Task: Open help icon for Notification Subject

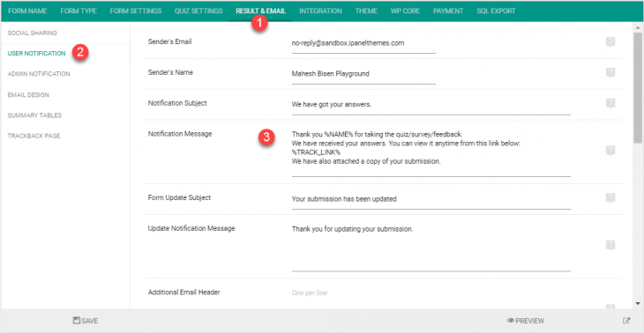Action: [x=610, y=103]
